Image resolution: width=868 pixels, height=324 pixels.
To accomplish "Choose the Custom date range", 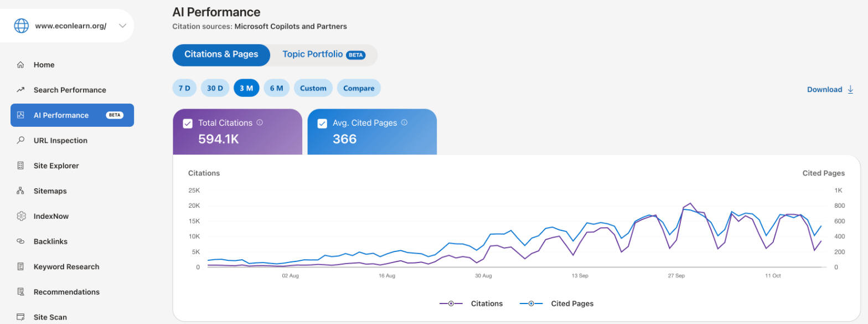I will pos(313,88).
